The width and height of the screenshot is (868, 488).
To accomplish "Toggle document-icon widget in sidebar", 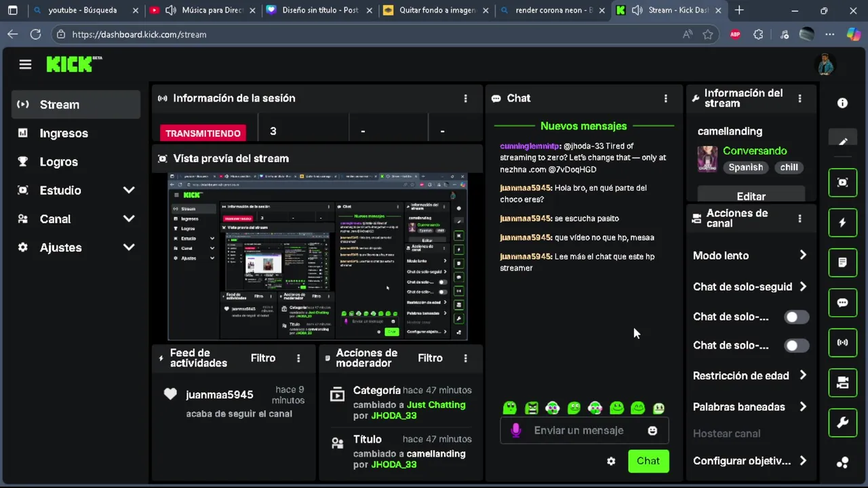I will click(842, 262).
